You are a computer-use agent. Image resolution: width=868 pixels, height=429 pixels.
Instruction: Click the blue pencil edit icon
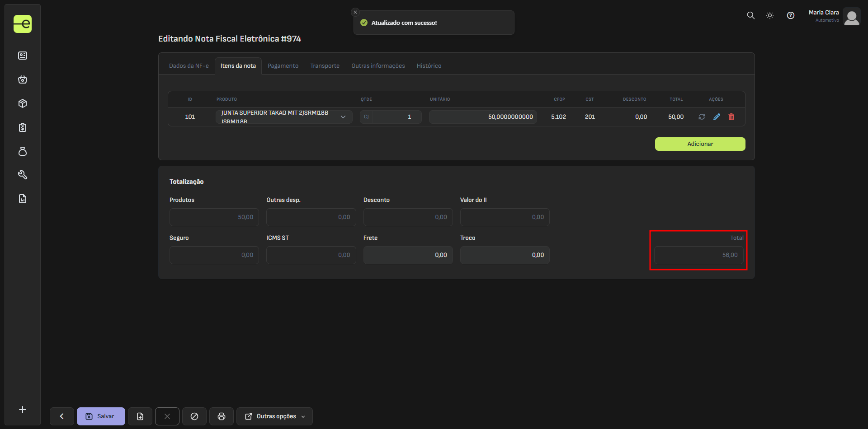pyautogui.click(x=717, y=117)
